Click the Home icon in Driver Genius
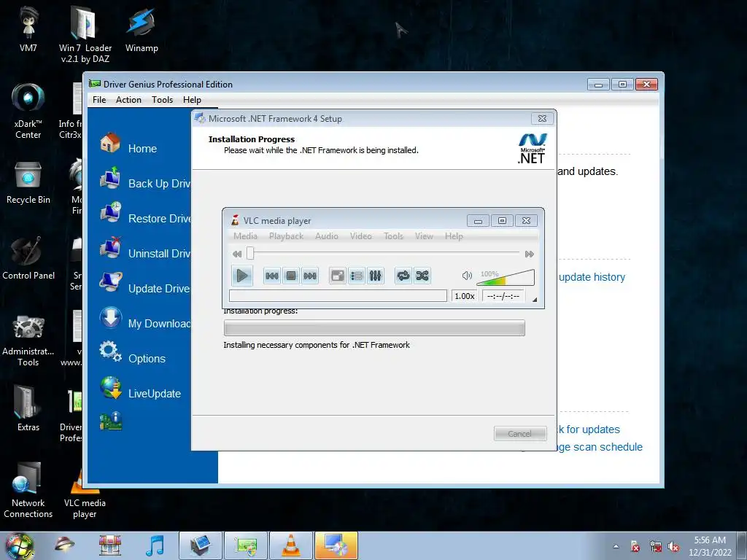 click(x=110, y=142)
